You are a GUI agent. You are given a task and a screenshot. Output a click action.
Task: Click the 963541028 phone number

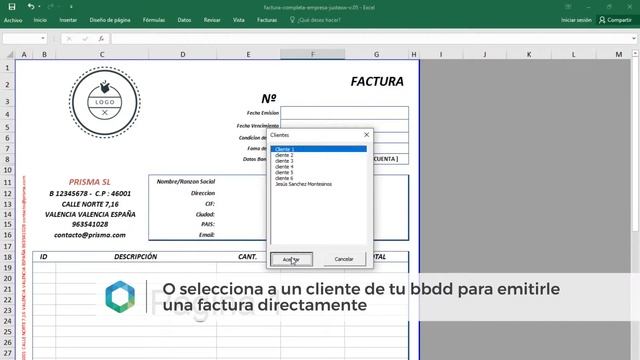coord(90,224)
